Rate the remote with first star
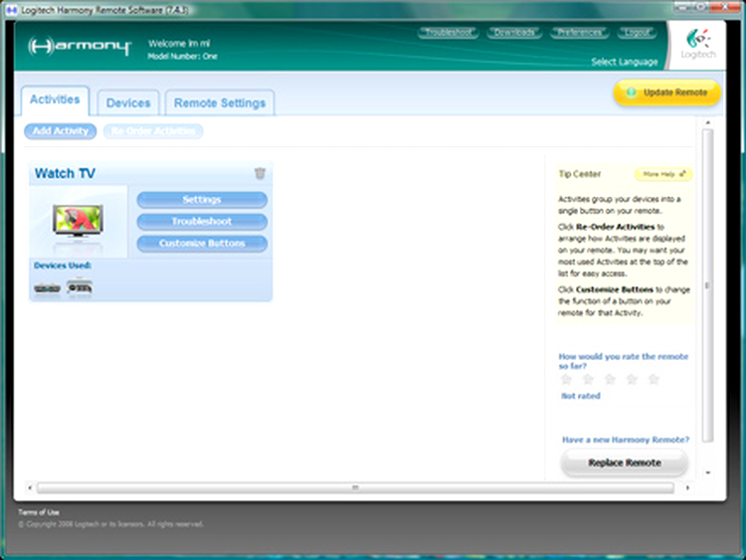 click(x=566, y=379)
